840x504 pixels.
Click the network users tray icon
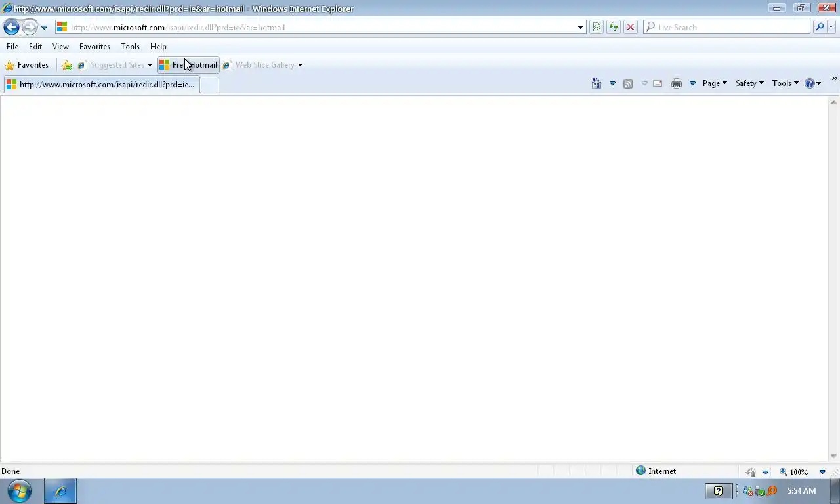coord(747,491)
